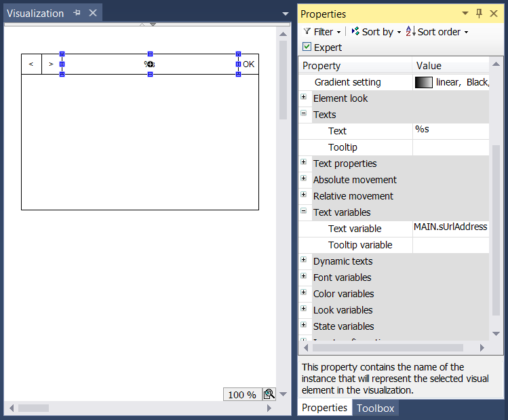
Task: Open the Sort by menu
Action: [376, 32]
